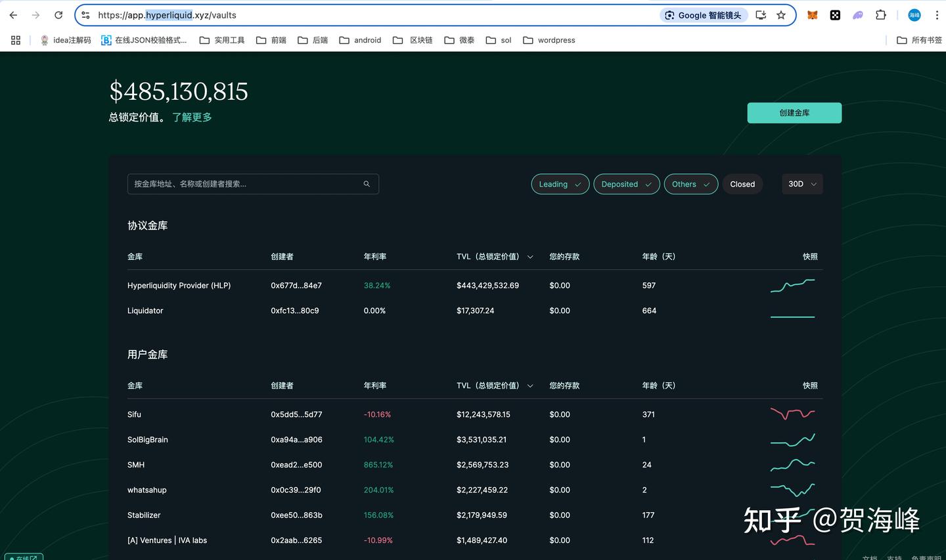Go back to the previous page
The width and height of the screenshot is (946, 560).
[x=13, y=15]
